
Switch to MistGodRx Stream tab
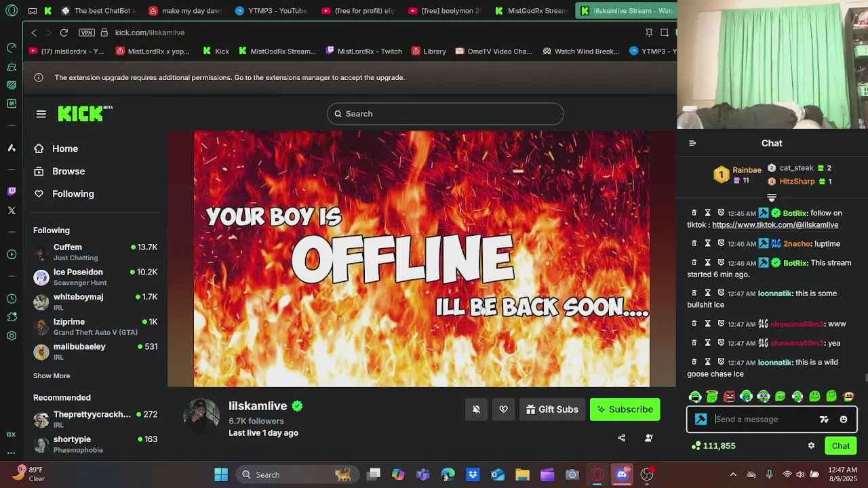[x=532, y=11]
